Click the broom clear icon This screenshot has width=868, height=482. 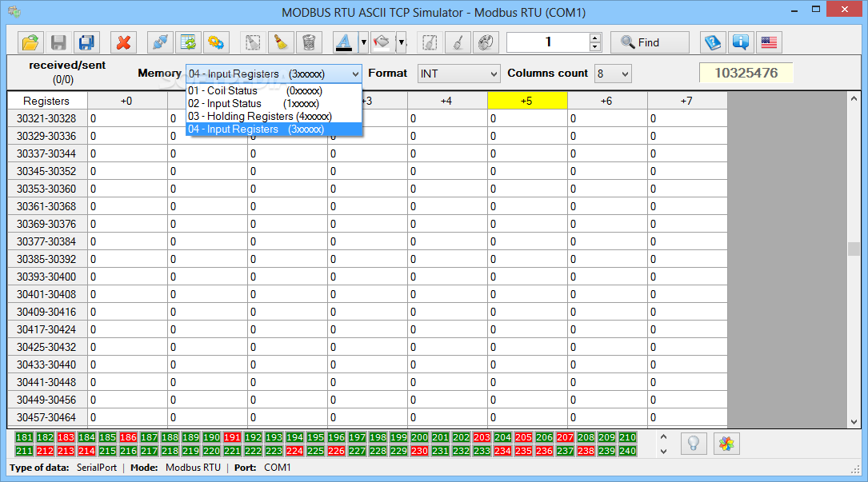click(x=282, y=42)
